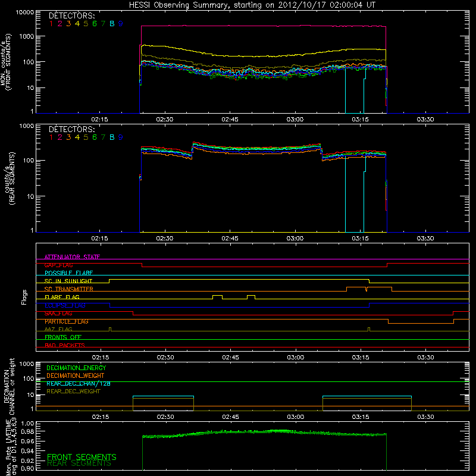Click the 02:45 tick label under rear segments plot
The image size is (476, 476).
pos(230,239)
